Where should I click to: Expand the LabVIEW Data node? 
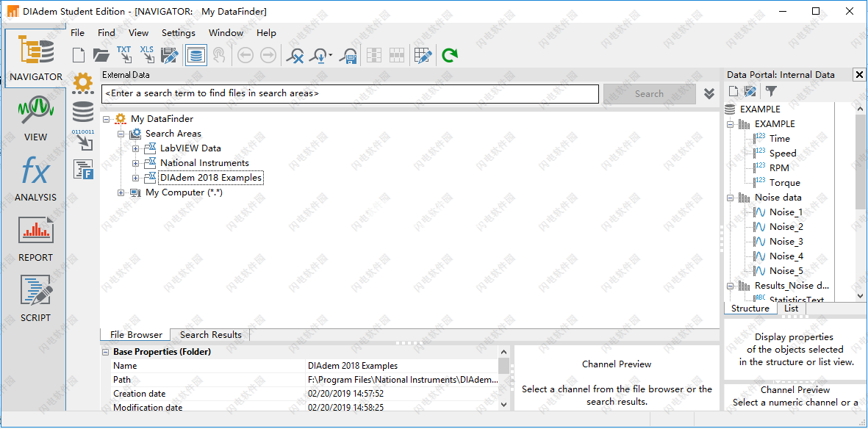pos(136,148)
